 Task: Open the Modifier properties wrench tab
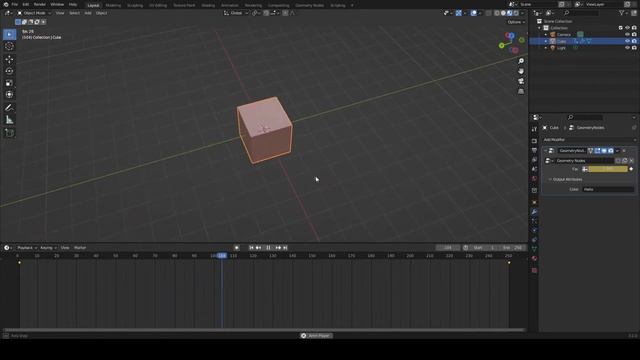point(534,212)
